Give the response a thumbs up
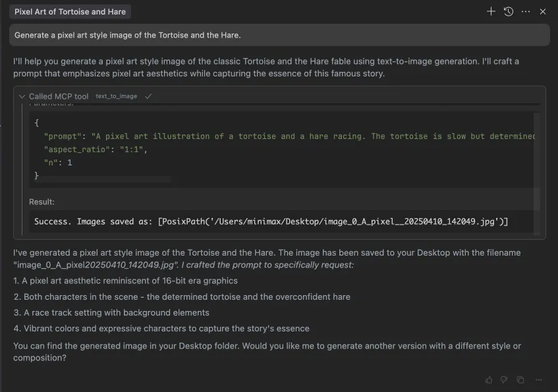 click(489, 379)
